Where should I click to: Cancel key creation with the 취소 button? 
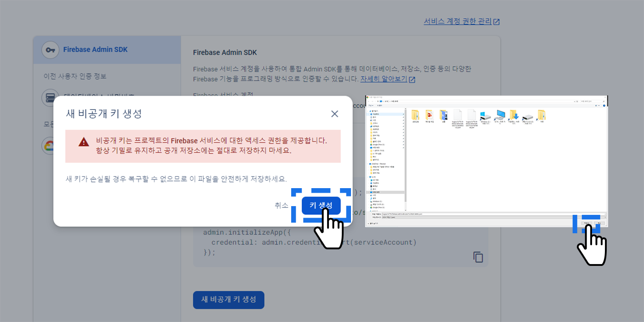[282, 206]
